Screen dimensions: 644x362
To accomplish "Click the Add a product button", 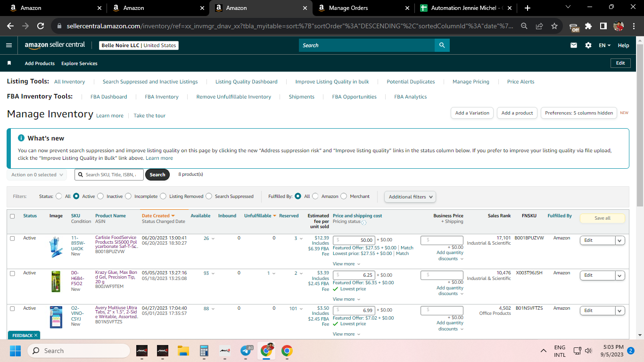I will click(x=517, y=113).
